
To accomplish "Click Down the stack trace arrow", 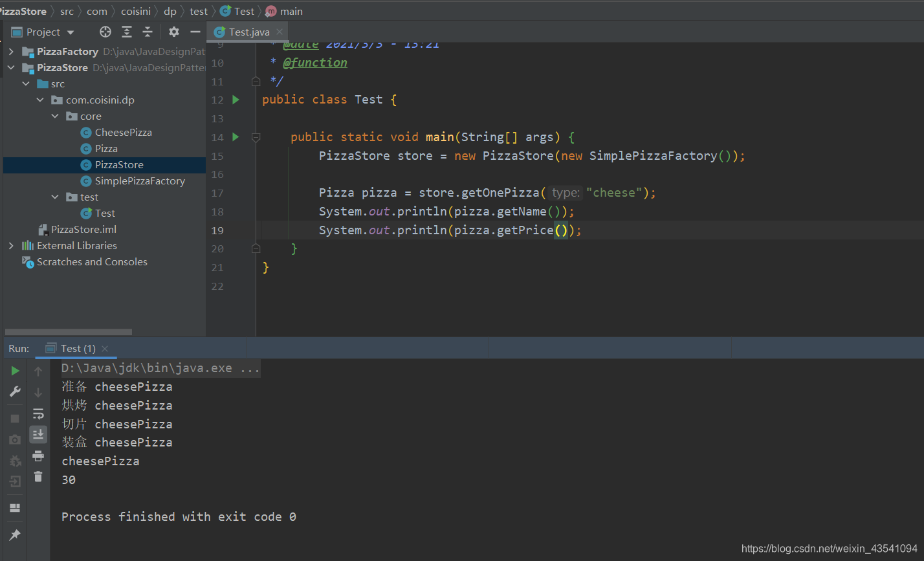I will pos(38,392).
